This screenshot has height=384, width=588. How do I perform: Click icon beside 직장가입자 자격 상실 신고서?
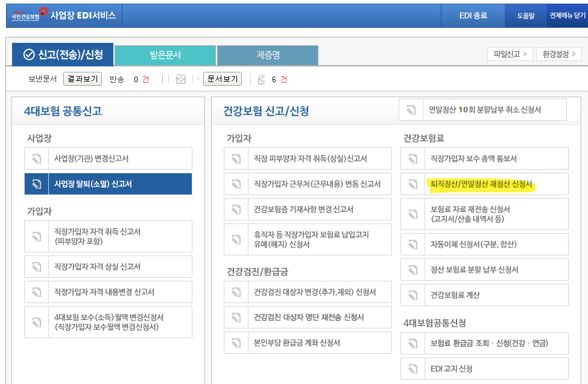36,266
